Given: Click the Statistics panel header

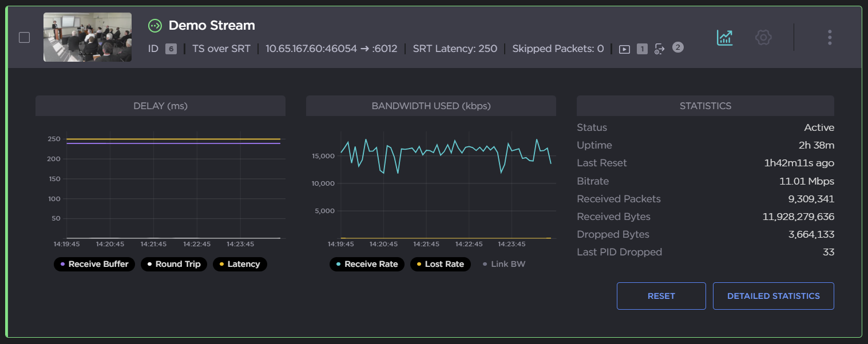Looking at the screenshot, I should point(705,106).
